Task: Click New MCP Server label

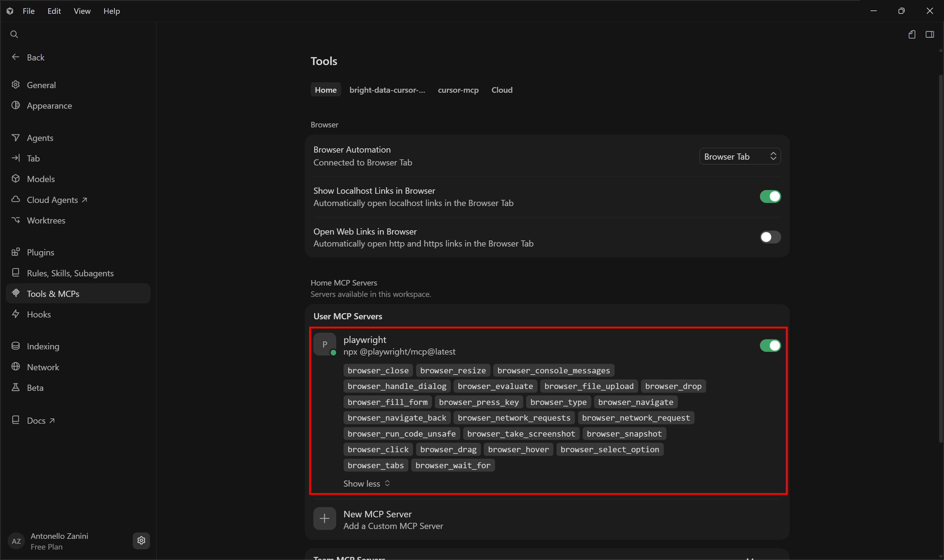Action: pyautogui.click(x=377, y=514)
